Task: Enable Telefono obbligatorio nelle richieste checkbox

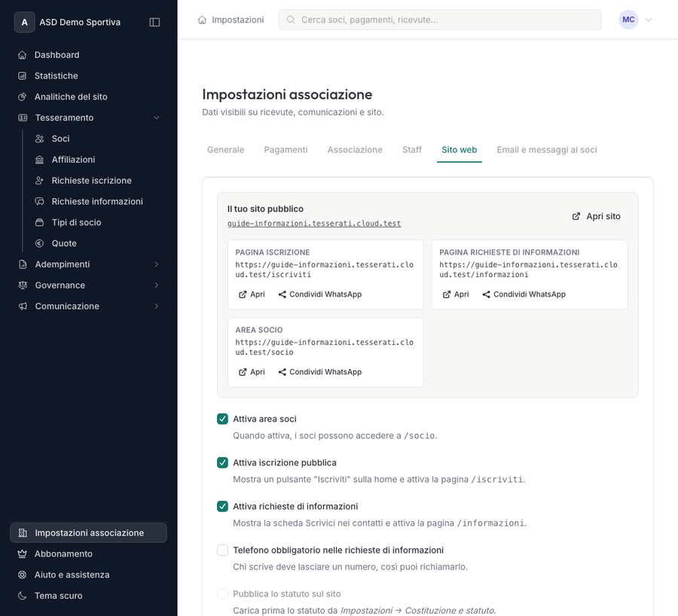Action: point(222,550)
